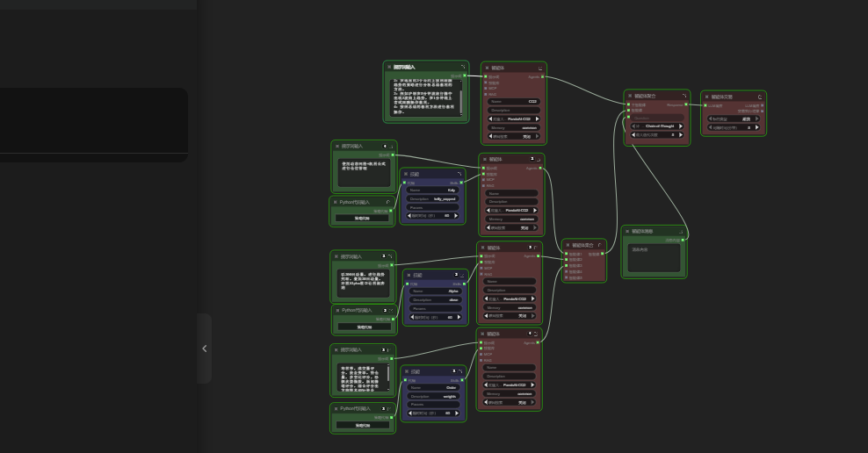
Task: Edit the Name field showing Alpha
Action: (436, 291)
